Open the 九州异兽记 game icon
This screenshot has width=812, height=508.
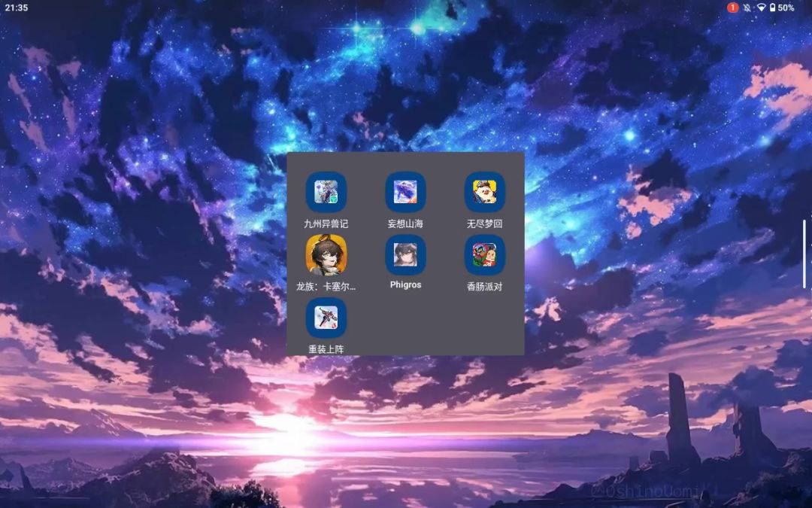pyautogui.click(x=326, y=192)
